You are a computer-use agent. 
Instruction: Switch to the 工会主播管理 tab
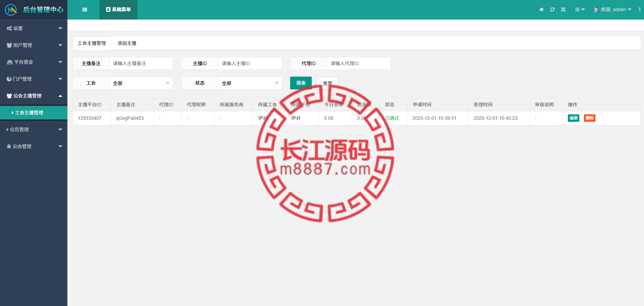click(x=92, y=43)
